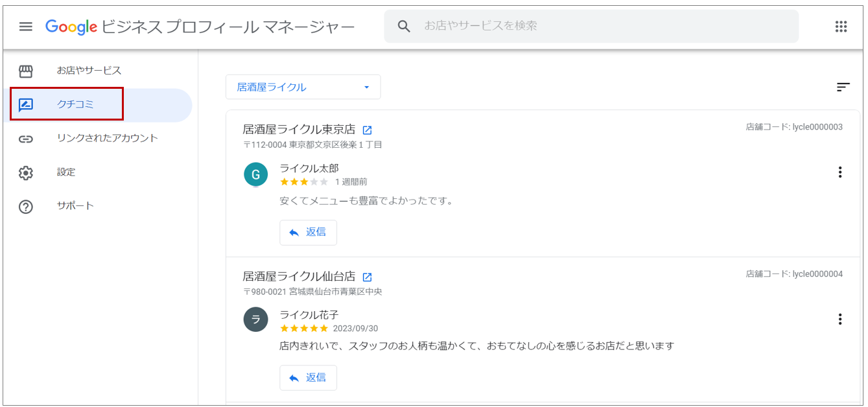The height and width of the screenshot is (407, 868).
Task: Open more options for ライクル太郎 review
Action: (x=840, y=172)
